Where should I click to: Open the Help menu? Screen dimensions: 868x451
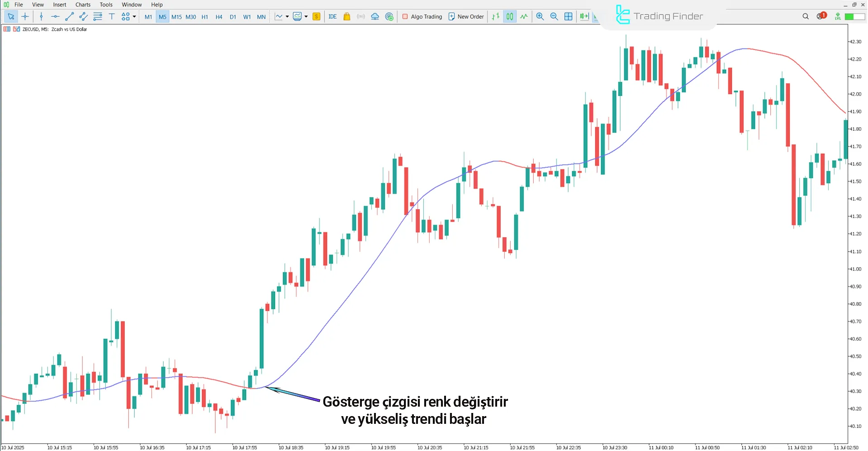pos(157,5)
